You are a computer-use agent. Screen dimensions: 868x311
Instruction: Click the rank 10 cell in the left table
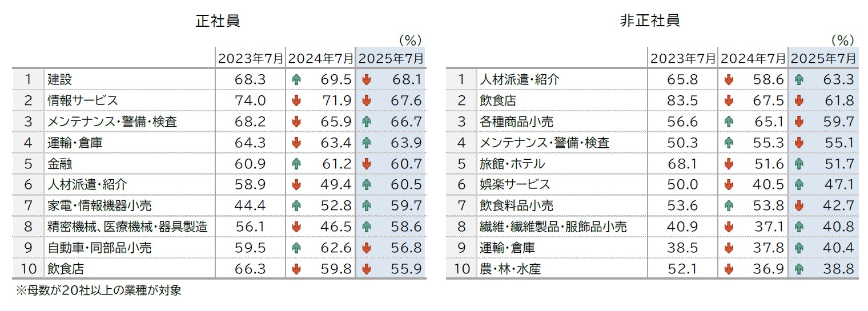tap(29, 269)
